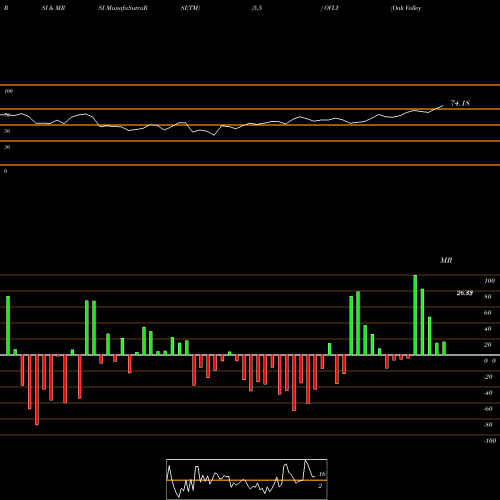Click the tallest green MR bar
This screenshot has width=500, height=500.
415,315
